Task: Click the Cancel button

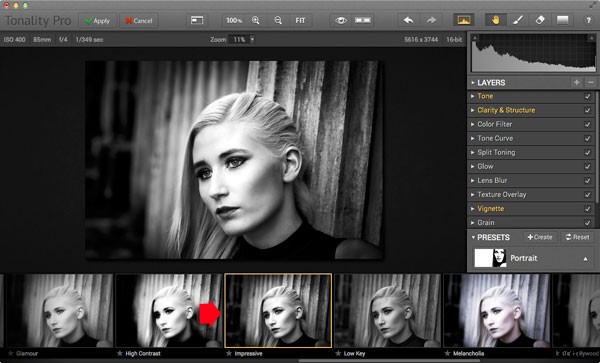Action: [139, 21]
